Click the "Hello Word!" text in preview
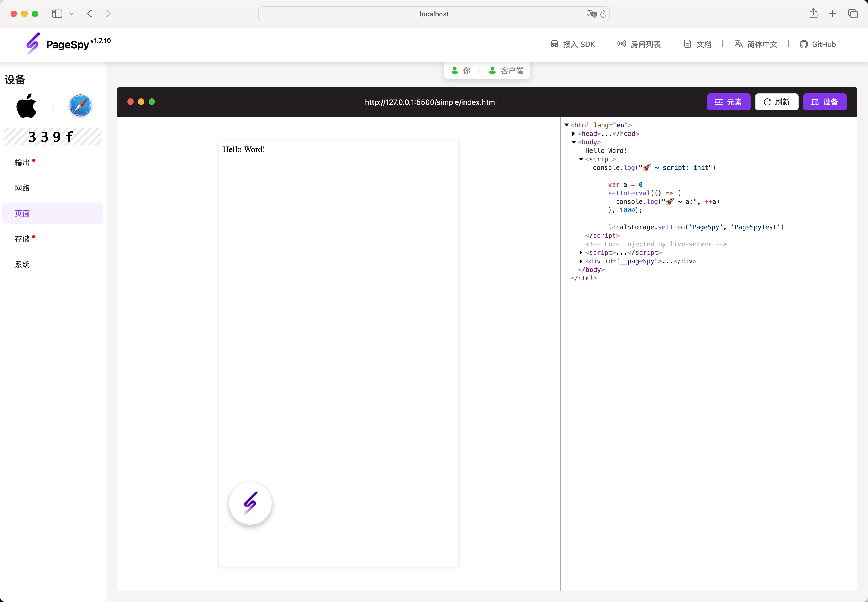The height and width of the screenshot is (602, 868). tap(244, 149)
